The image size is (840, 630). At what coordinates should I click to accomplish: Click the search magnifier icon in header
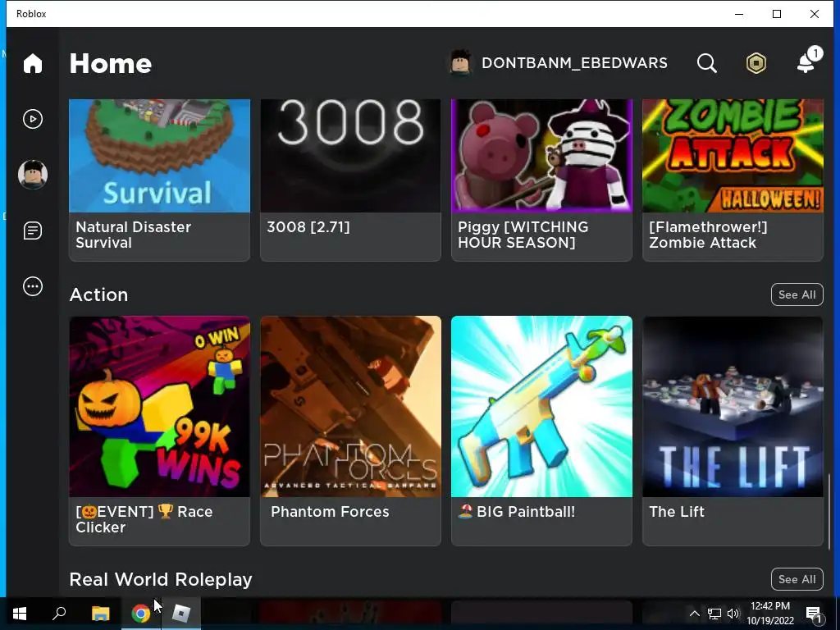tap(706, 63)
